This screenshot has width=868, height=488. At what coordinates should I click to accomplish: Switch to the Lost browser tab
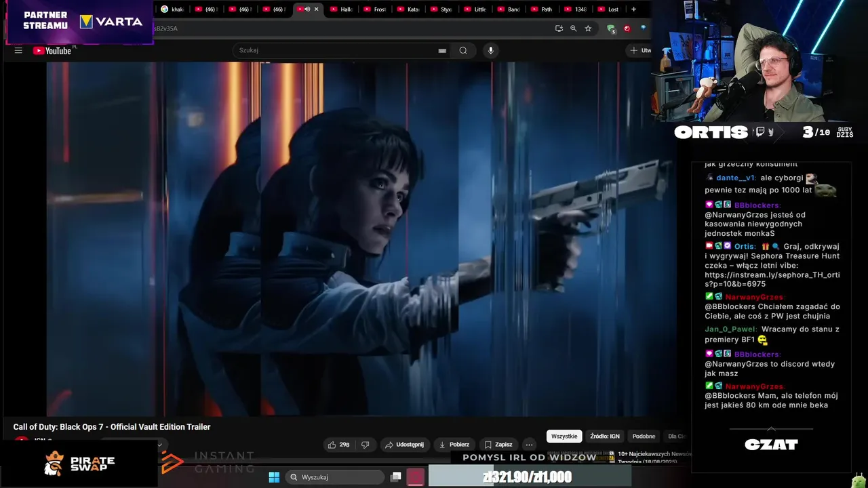tap(608, 9)
